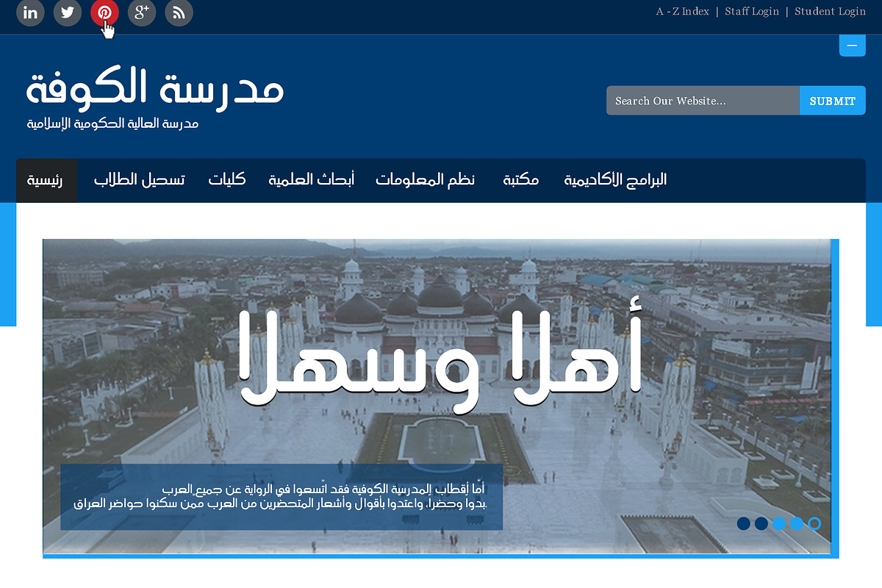Open the Google+ social icon
The height and width of the screenshot is (588, 882).
point(142,12)
